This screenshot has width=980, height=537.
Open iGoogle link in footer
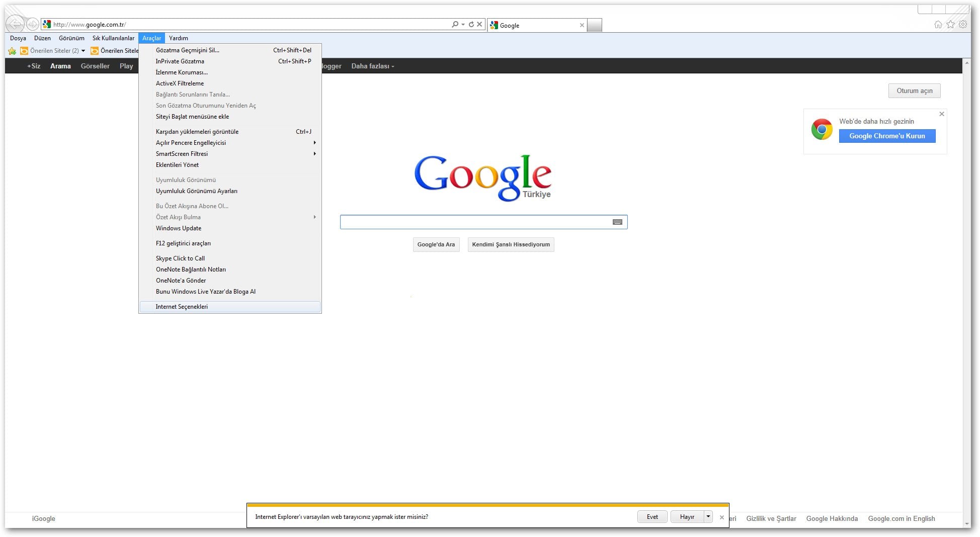pyautogui.click(x=44, y=518)
